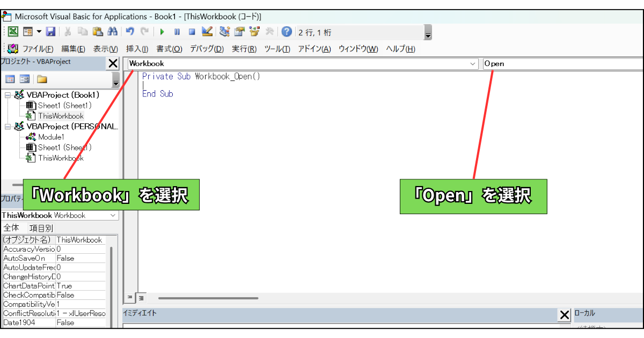This screenshot has width=644, height=338.
Task: Click the End Sub code line
Action: [x=157, y=93]
